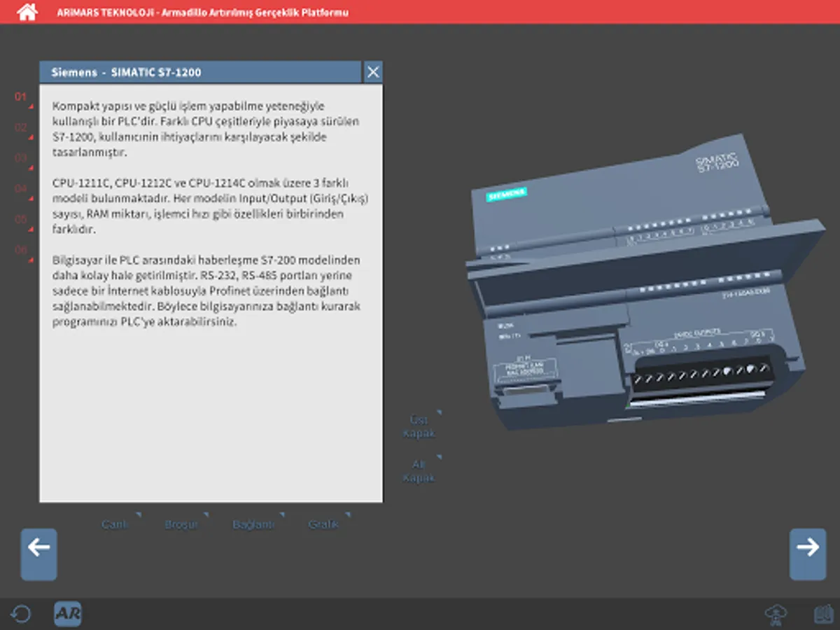Open the Grafik option
Viewport: 840px width, 630px height.
pos(323,524)
